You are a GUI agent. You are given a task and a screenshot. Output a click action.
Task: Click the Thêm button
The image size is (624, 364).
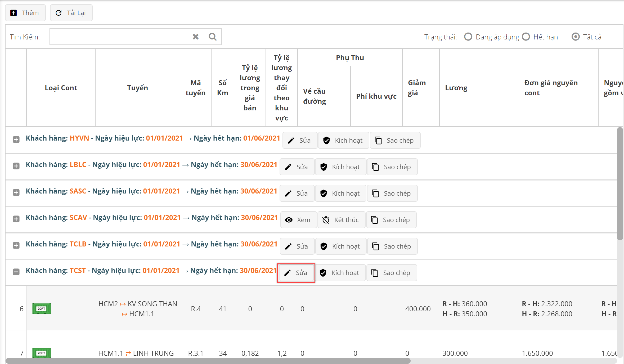25,13
